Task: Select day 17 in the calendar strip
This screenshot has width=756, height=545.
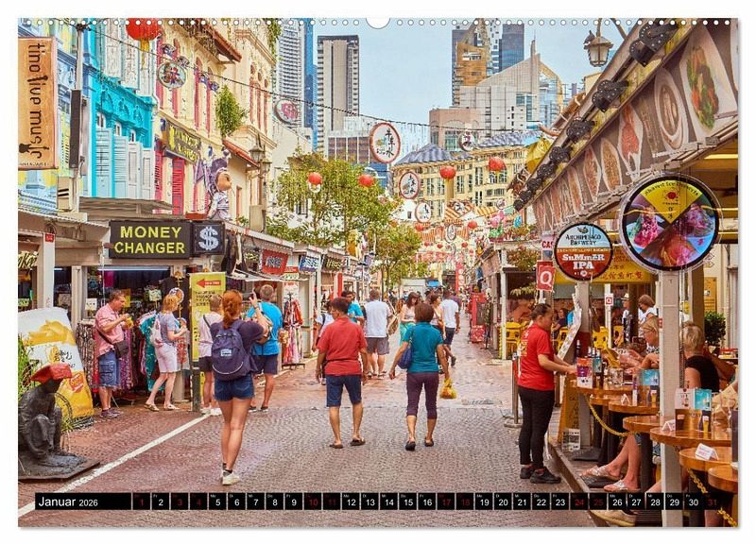Action: [x=446, y=502]
